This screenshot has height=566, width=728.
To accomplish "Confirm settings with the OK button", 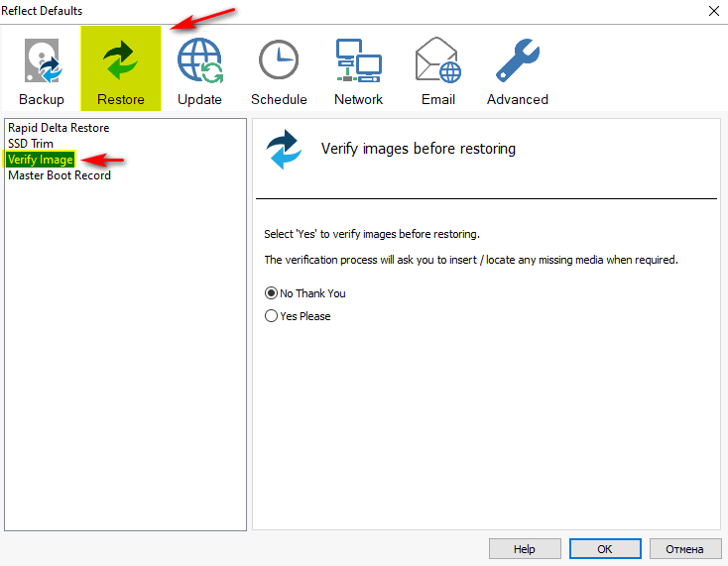I will [605, 549].
